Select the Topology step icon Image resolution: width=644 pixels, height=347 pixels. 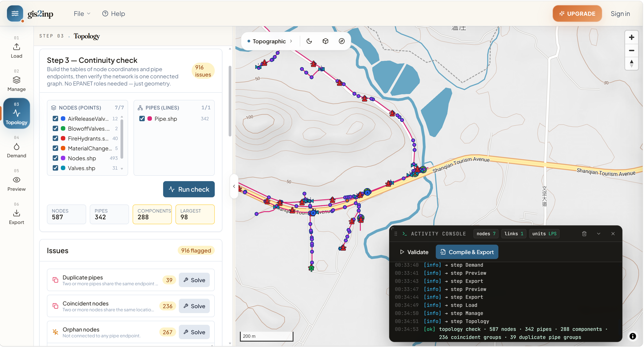pos(17,113)
